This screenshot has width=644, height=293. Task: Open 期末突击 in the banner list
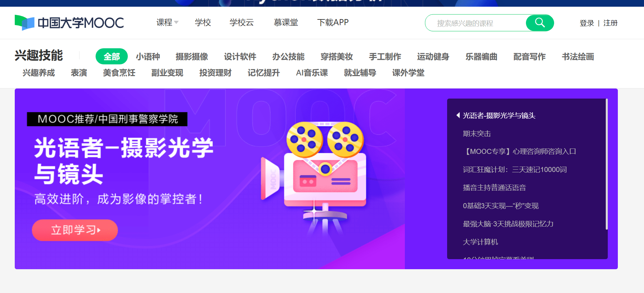(477, 134)
